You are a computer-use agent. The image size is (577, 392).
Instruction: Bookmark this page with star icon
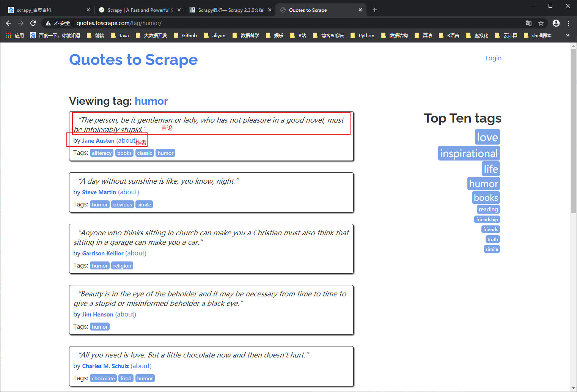pos(541,23)
